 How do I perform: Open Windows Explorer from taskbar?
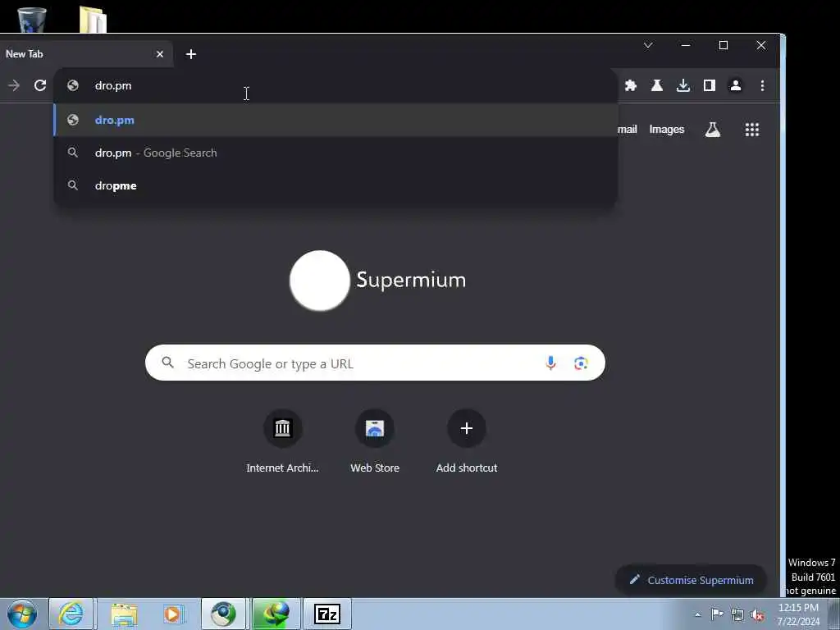tap(125, 614)
